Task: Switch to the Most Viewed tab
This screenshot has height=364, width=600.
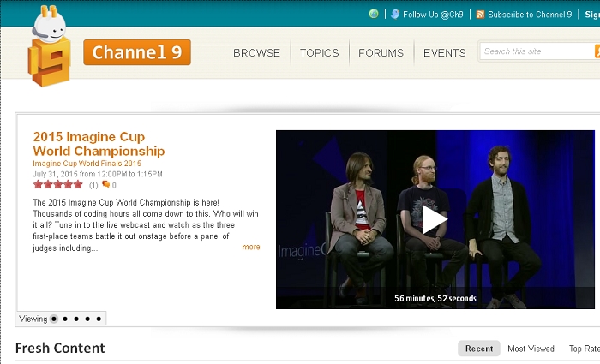Action: click(x=531, y=349)
